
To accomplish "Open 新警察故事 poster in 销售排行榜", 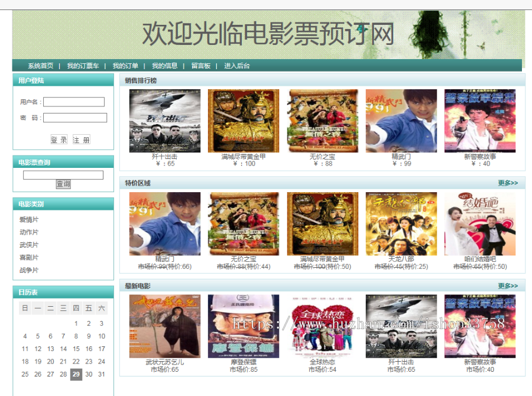I will [480, 121].
